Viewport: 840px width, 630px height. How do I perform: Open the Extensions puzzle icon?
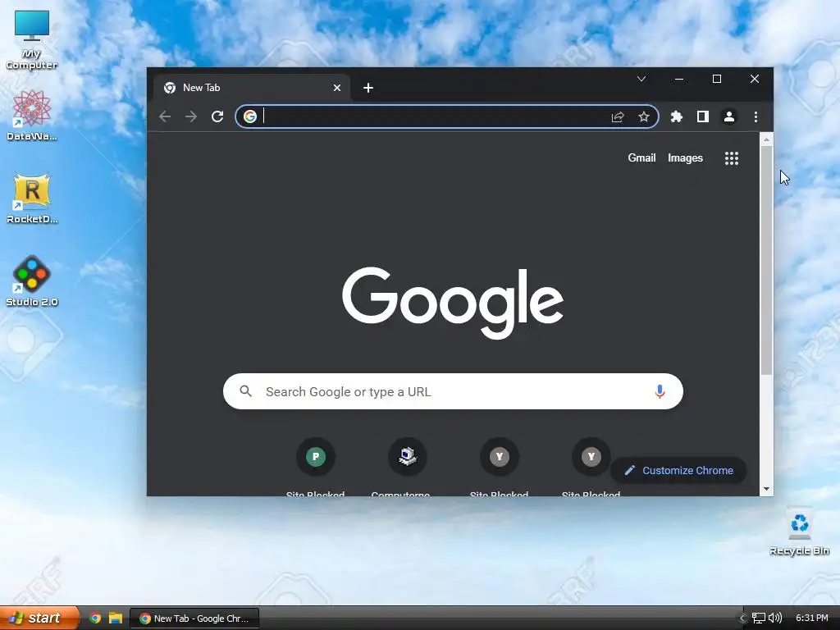(677, 116)
